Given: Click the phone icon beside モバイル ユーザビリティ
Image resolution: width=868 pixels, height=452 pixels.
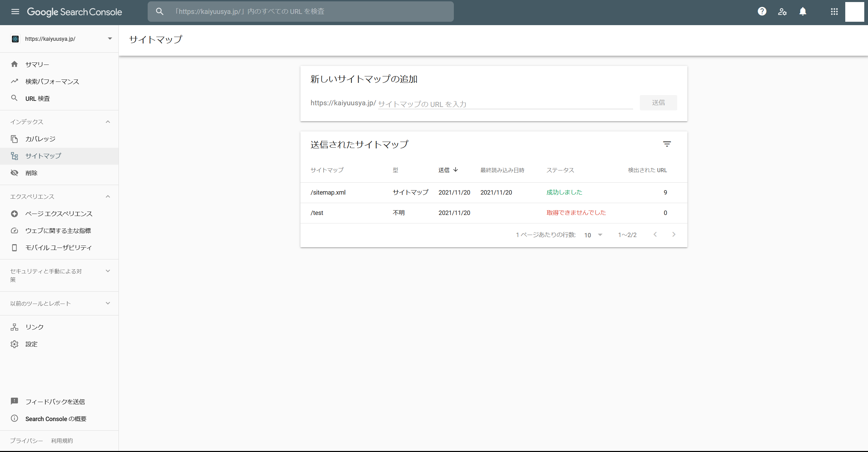Looking at the screenshot, I should coord(14,248).
